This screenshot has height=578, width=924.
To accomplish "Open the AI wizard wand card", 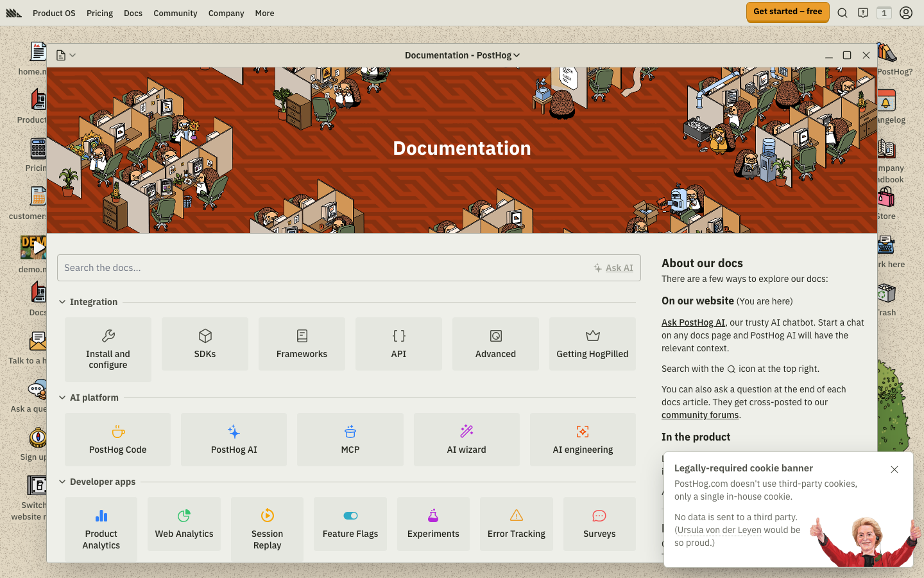I will click(466, 439).
